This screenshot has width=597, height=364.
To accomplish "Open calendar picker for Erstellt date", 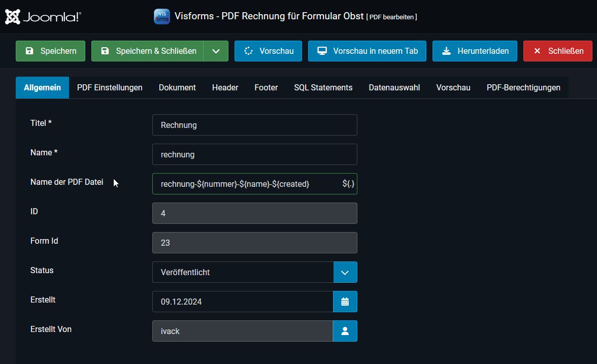I will point(345,302).
